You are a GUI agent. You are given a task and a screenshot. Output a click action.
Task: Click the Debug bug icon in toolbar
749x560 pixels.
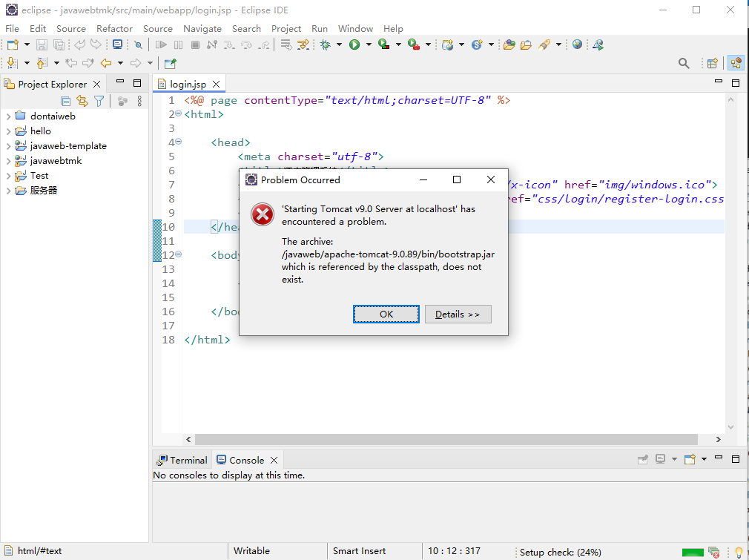[325, 45]
